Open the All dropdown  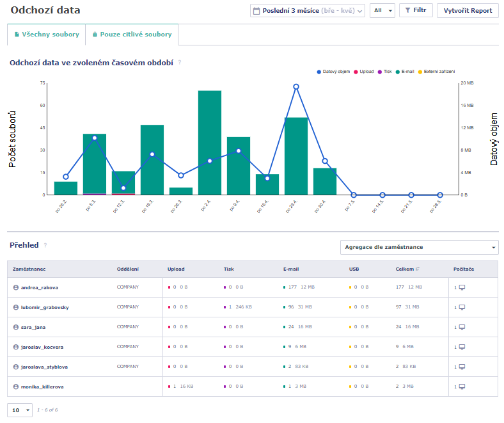(382, 11)
